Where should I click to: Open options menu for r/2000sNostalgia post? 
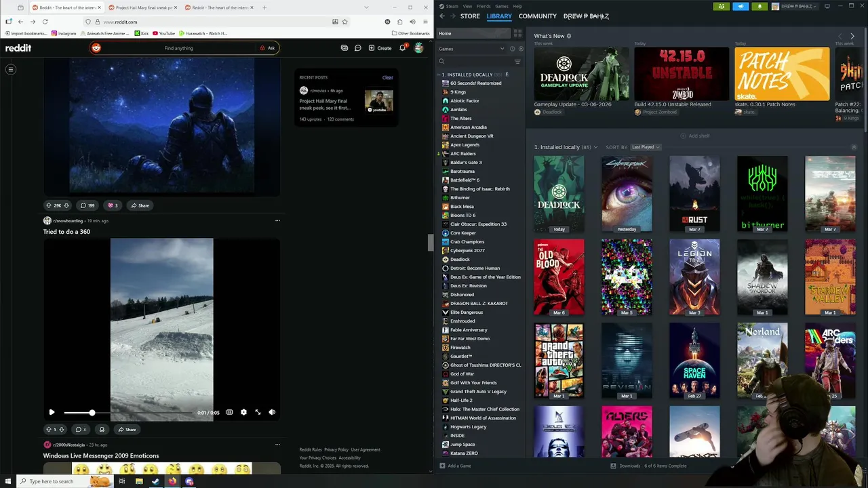point(277,445)
